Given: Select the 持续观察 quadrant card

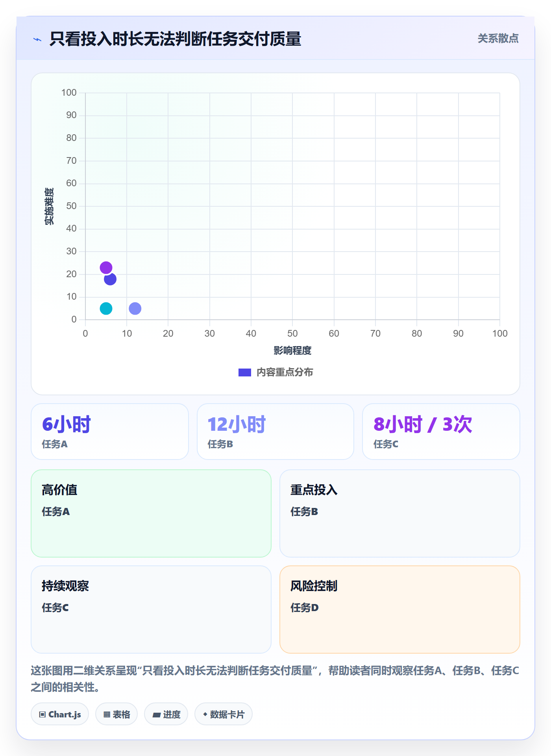Looking at the screenshot, I should 151,610.
